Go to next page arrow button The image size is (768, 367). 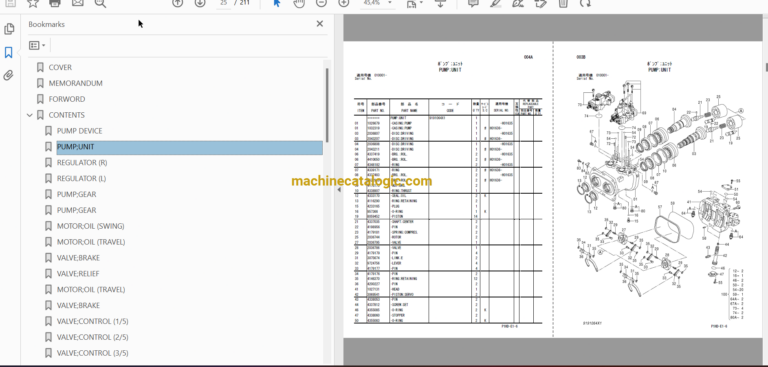click(200, 3)
